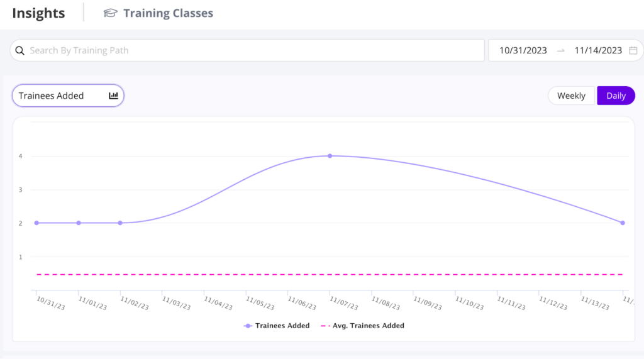Click the bar chart icon in Trainees Added
The height and width of the screenshot is (359, 644).
[x=113, y=96]
